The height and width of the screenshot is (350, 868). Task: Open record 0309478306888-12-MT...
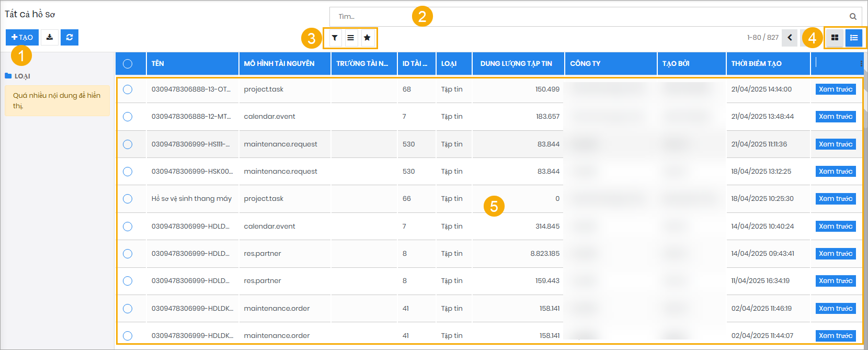point(191,117)
